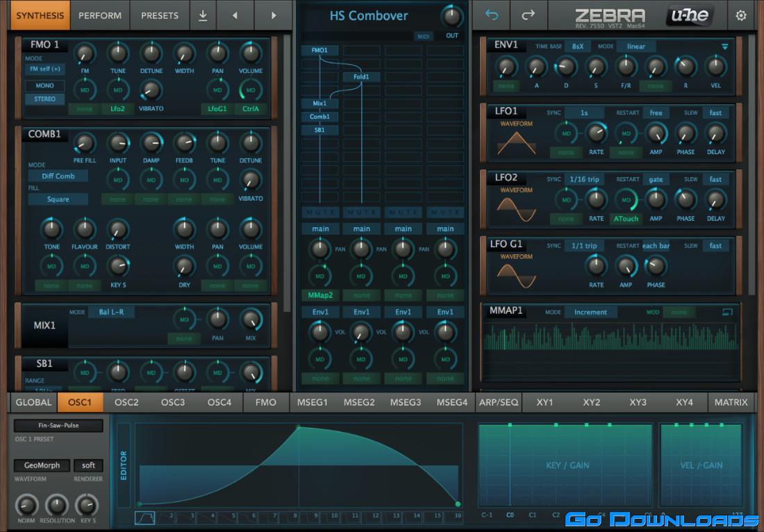Click the next preset arrow icon
Viewport: 764px width, 532px height.
pyautogui.click(x=274, y=15)
